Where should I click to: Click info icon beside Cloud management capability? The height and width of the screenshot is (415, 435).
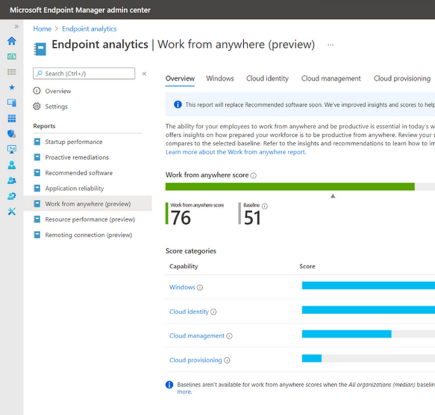229,336
